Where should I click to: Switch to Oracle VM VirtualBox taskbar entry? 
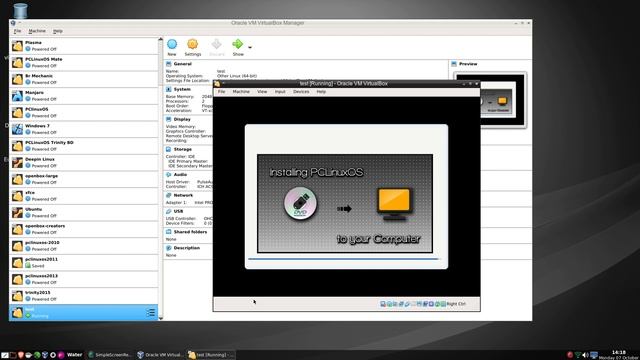(160, 355)
